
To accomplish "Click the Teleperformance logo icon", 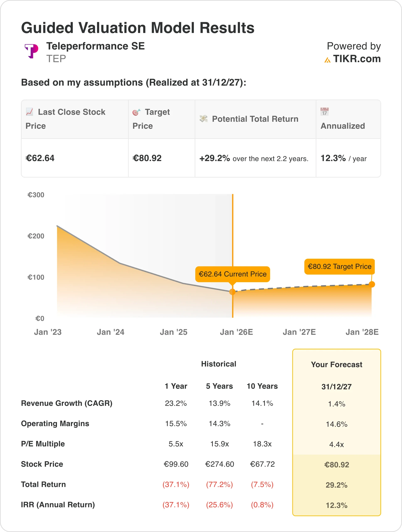I will tap(32, 51).
